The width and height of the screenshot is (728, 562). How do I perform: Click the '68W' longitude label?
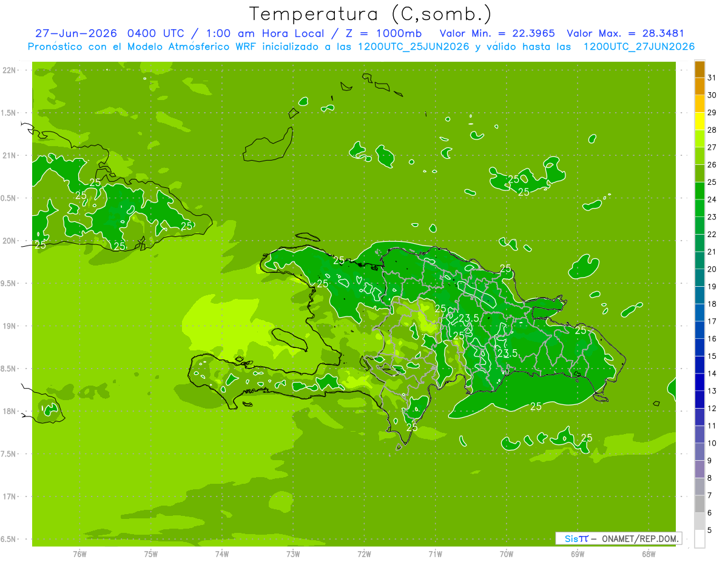click(649, 554)
